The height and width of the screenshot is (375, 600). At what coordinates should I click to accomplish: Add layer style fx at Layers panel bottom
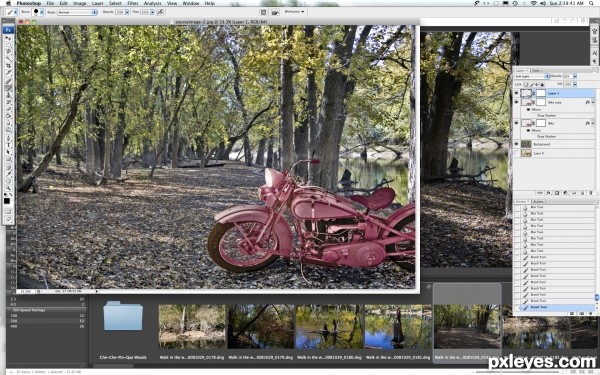coord(548,193)
